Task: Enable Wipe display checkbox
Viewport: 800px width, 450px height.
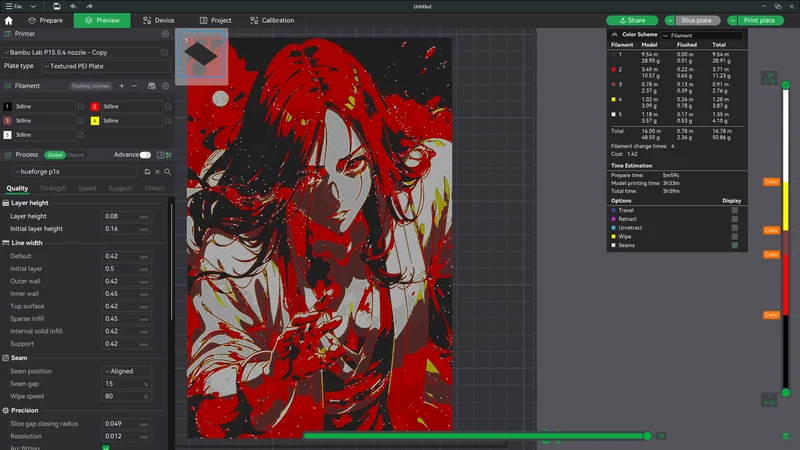Action: click(735, 236)
